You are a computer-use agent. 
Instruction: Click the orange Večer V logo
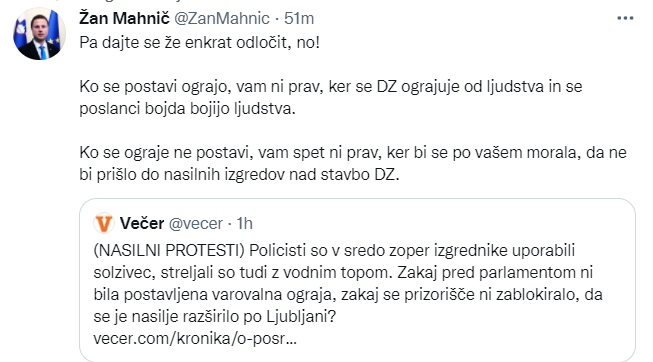pos(104,223)
